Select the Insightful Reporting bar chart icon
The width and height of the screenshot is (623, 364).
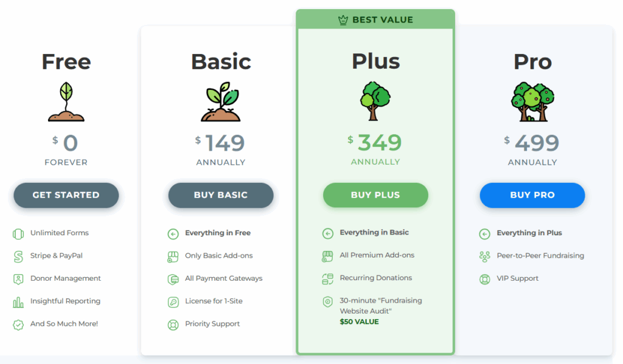pyautogui.click(x=18, y=301)
